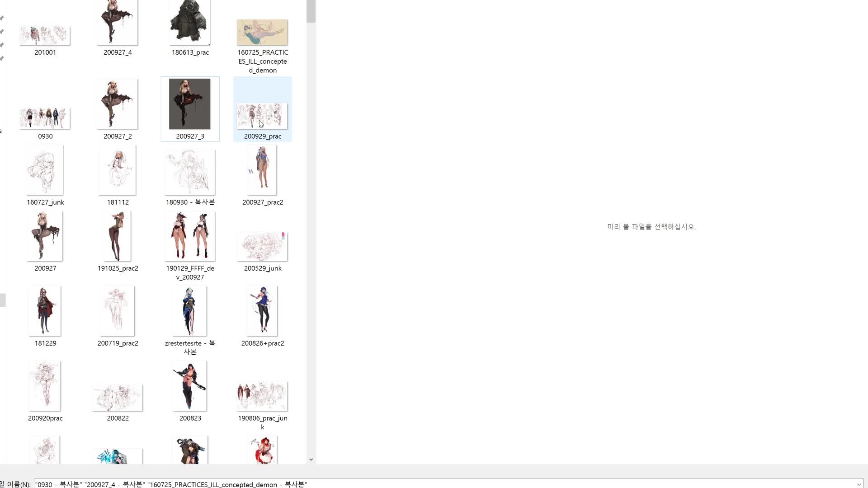Click the 0930 file name label

point(45,136)
